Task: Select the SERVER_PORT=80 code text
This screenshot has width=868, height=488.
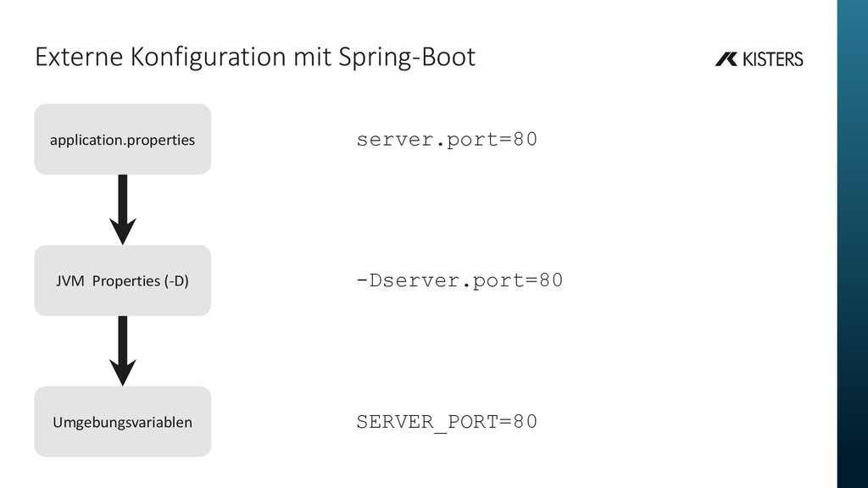Action: pyautogui.click(x=447, y=422)
